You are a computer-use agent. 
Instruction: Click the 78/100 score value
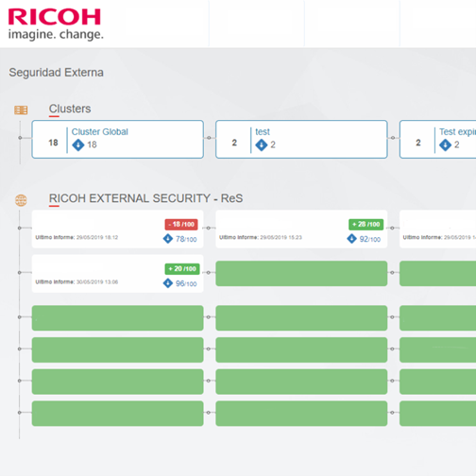click(186, 239)
